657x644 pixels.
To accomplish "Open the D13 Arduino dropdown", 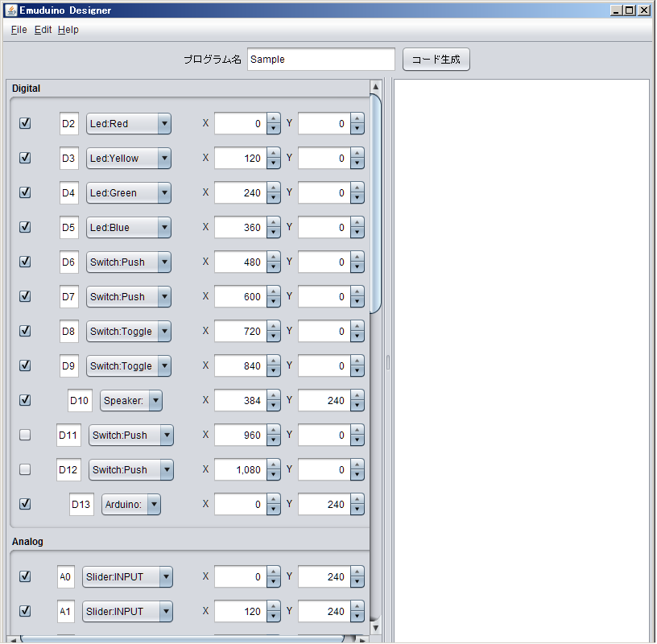I will point(131,505).
